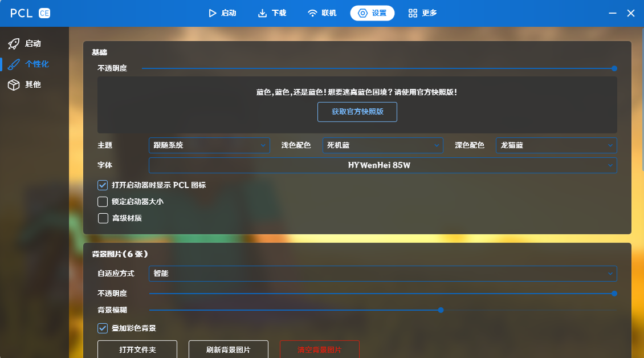The height and width of the screenshot is (358, 644).
Task: Open the 更多 menu in the top bar
Action: point(422,13)
